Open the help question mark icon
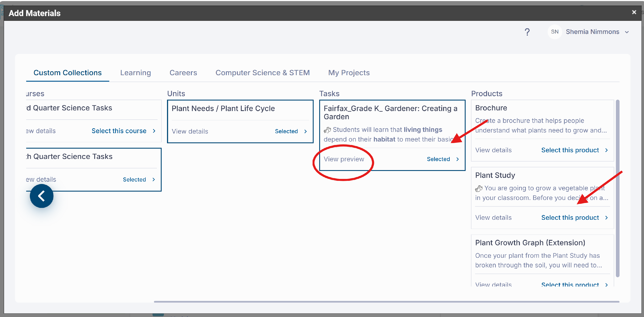The width and height of the screenshot is (644, 317). [527, 32]
